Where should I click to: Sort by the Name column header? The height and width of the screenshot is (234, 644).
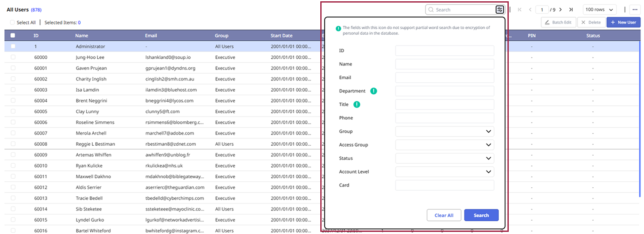tap(82, 36)
